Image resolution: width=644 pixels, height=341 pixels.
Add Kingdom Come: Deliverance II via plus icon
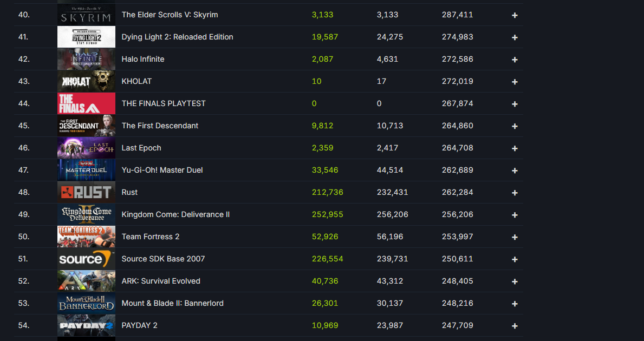pyautogui.click(x=515, y=214)
